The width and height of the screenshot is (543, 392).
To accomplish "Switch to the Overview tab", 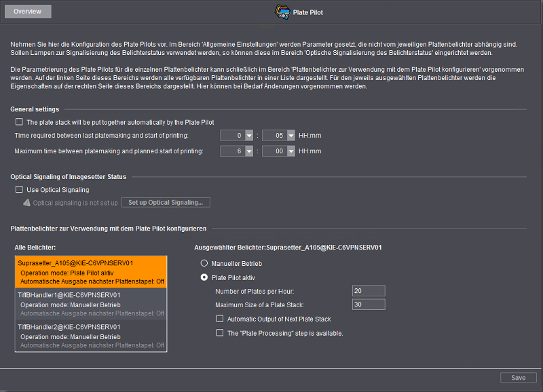I will point(27,12).
